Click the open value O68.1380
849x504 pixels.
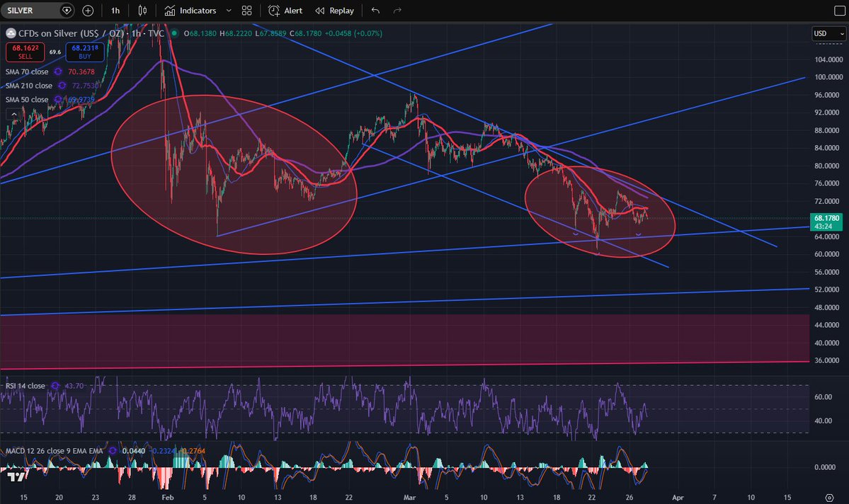pos(200,33)
